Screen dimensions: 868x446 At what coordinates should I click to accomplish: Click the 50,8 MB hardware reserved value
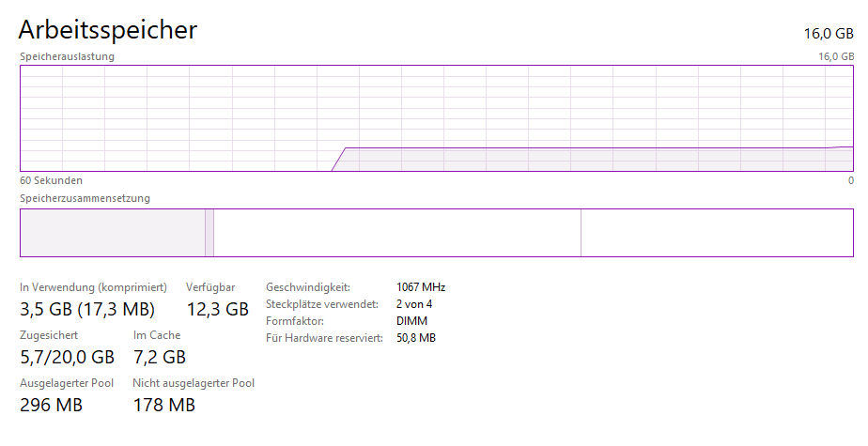click(x=416, y=338)
